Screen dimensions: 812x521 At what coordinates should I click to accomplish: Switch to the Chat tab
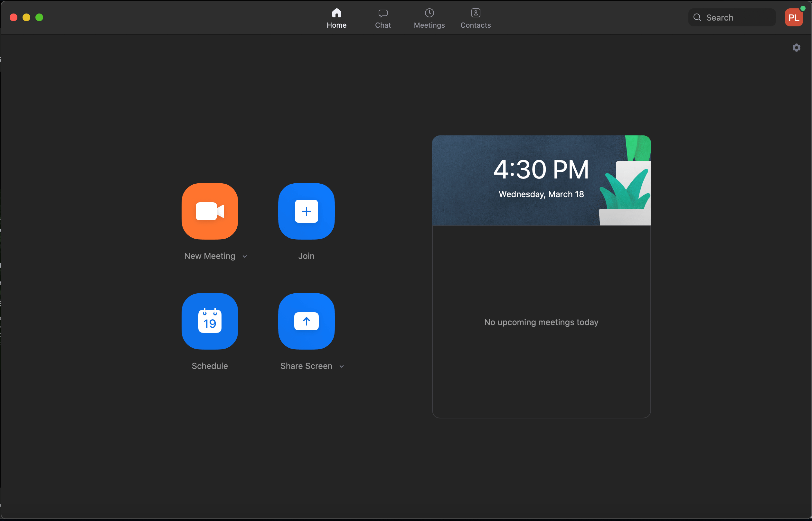click(x=382, y=18)
